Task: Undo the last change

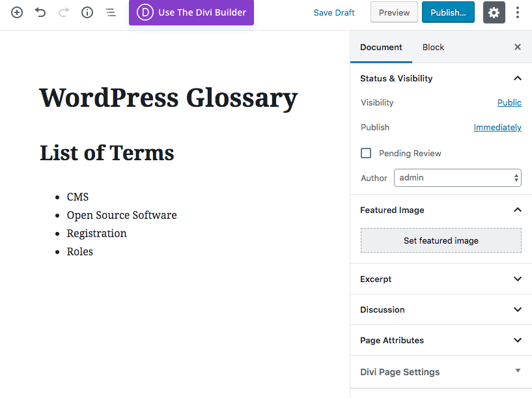Action: (x=40, y=12)
